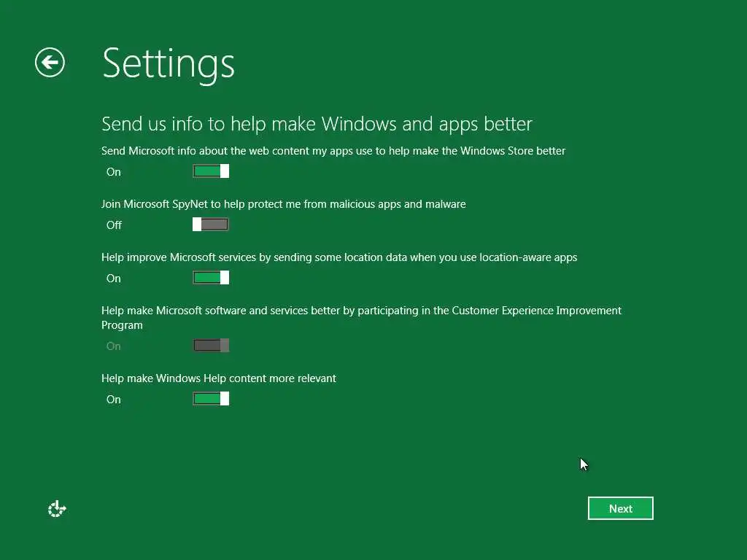Click the 'Settings' page title
The height and width of the screenshot is (560, 747).
(x=169, y=64)
